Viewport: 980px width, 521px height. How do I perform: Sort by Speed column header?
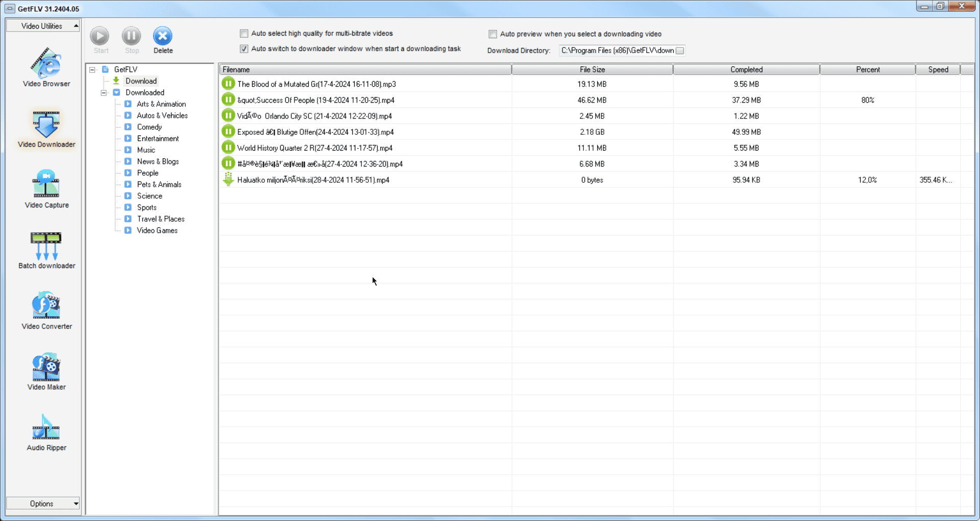(x=938, y=69)
